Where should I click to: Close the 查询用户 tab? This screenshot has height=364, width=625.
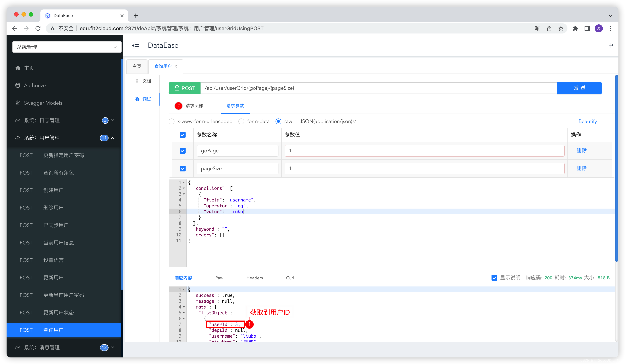click(x=176, y=66)
